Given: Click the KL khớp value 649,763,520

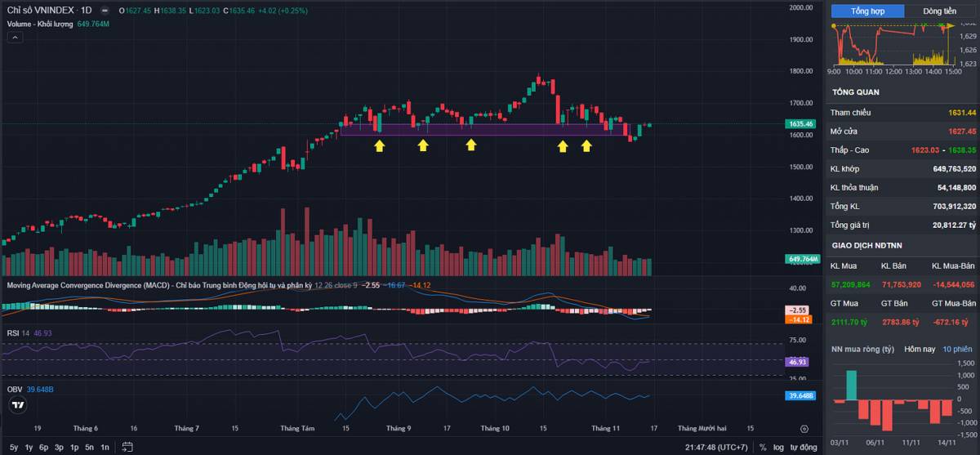Looking at the screenshot, I should point(953,168).
